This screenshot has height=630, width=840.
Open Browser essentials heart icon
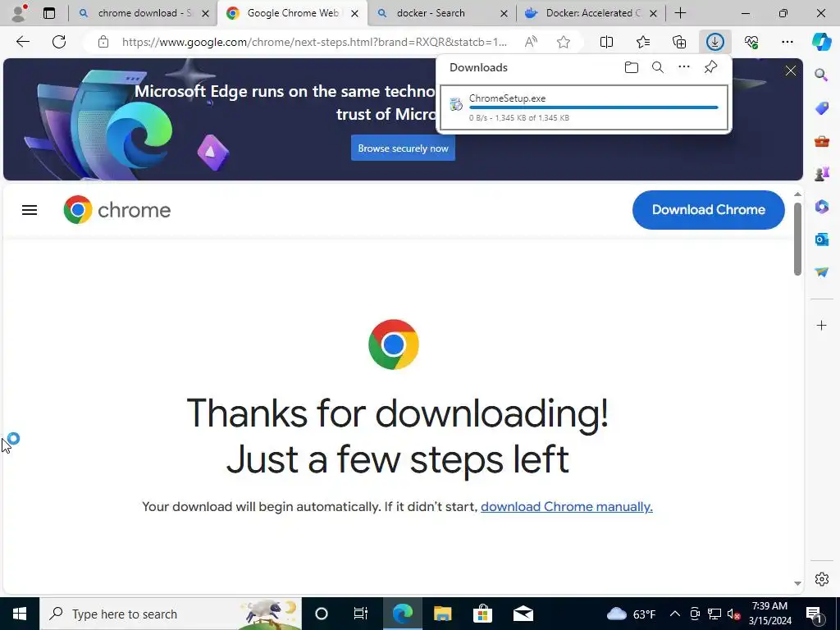pos(751,42)
